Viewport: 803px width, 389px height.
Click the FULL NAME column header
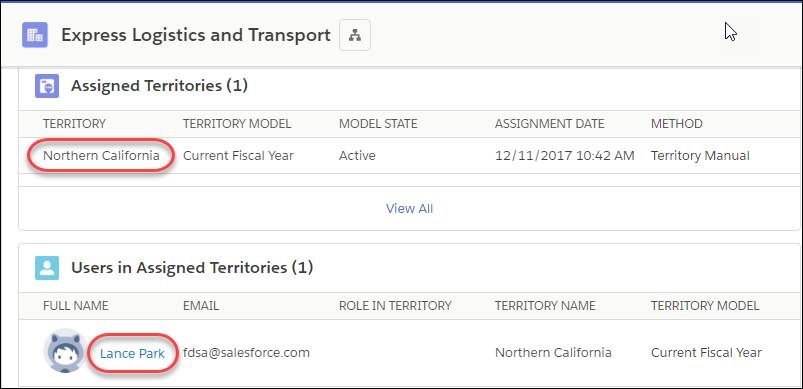76,306
